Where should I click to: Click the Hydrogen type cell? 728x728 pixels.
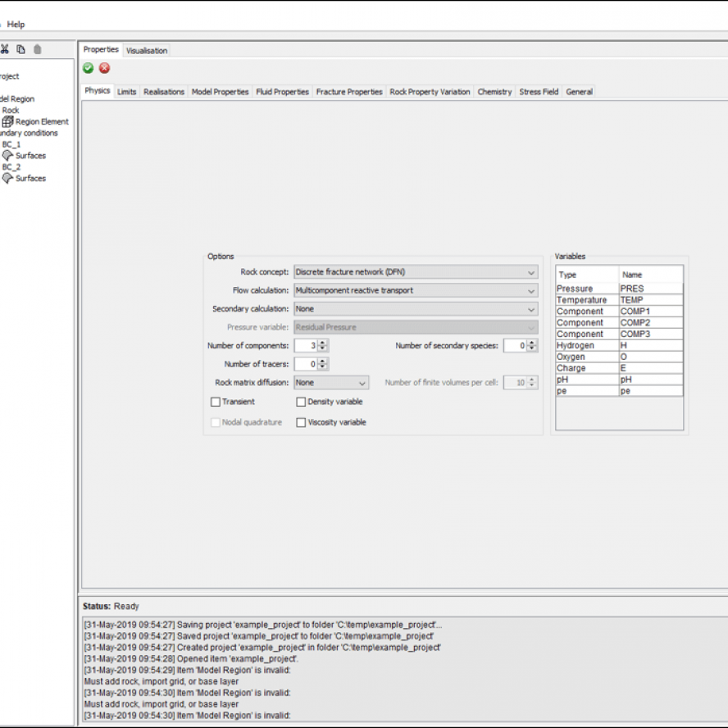pos(587,345)
